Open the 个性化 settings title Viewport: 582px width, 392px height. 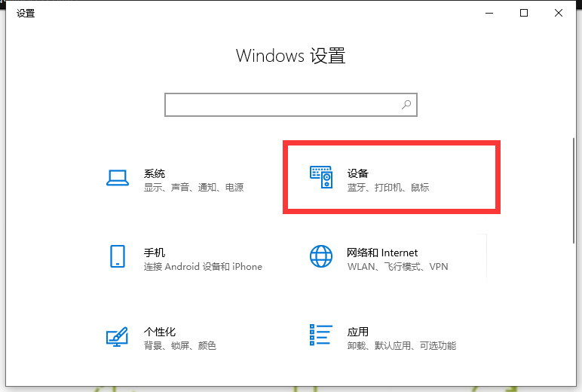(160, 332)
